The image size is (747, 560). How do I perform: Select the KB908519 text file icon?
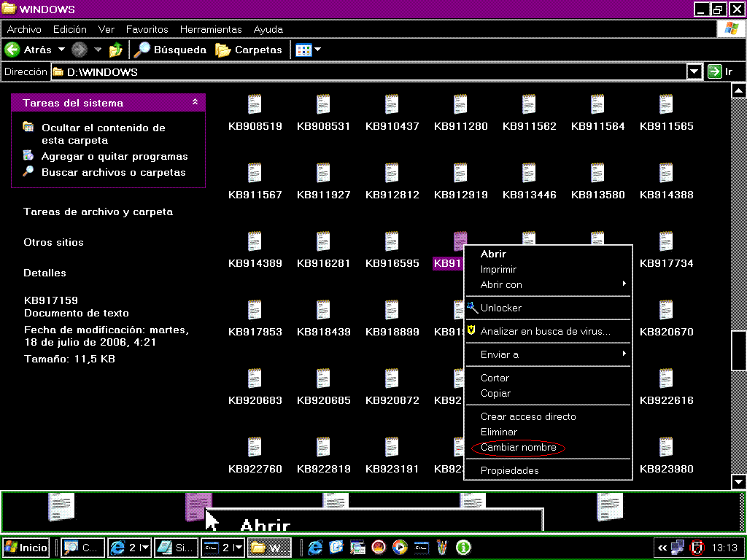(255, 104)
